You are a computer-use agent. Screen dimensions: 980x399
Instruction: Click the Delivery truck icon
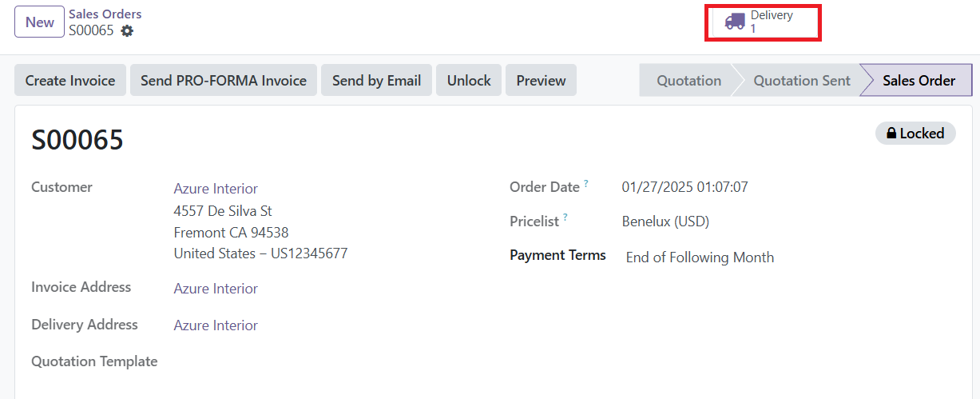(735, 22)
